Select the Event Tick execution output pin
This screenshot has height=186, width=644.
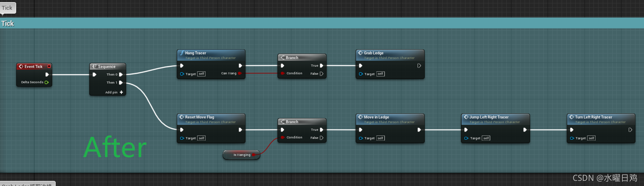[x=47, y=74]
